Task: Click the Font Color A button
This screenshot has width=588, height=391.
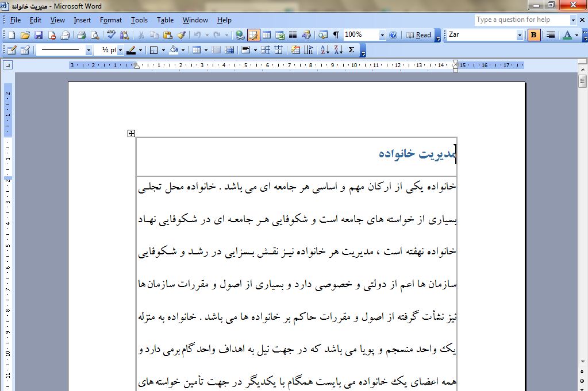Action: click(x=567, y=35)
